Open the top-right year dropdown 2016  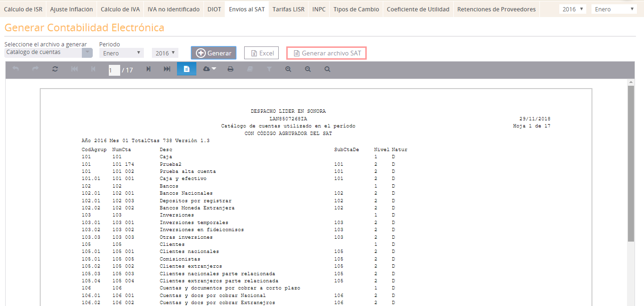[x=573, y=9]
